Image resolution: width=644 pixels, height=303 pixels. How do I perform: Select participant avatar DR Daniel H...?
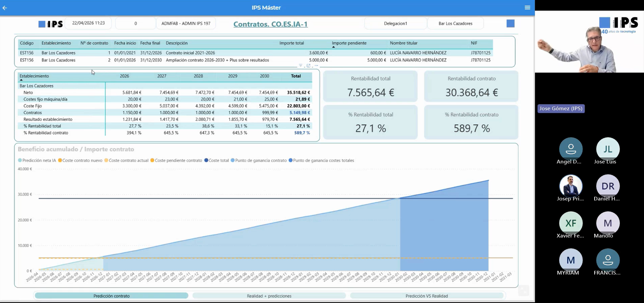coord(607,186)
